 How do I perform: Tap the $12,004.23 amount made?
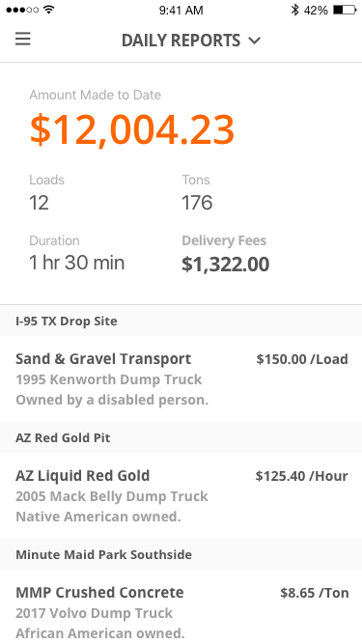tap(131, 129)
